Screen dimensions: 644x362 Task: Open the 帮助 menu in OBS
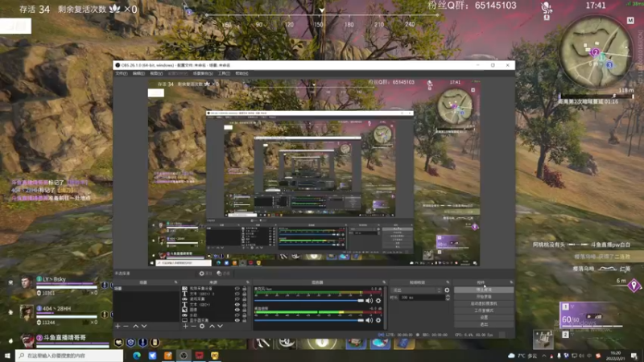pos(242,73)
